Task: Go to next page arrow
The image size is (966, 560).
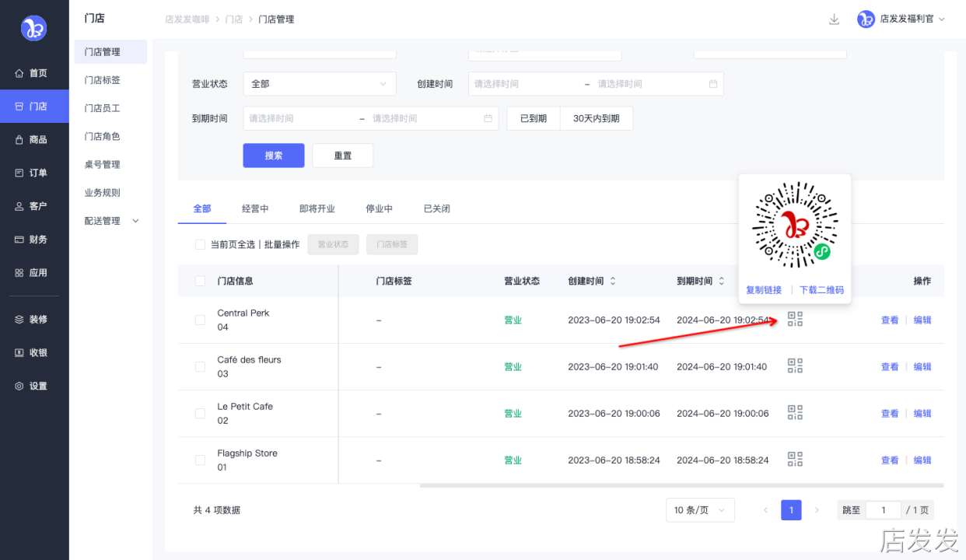Action: tap(817, 510)
